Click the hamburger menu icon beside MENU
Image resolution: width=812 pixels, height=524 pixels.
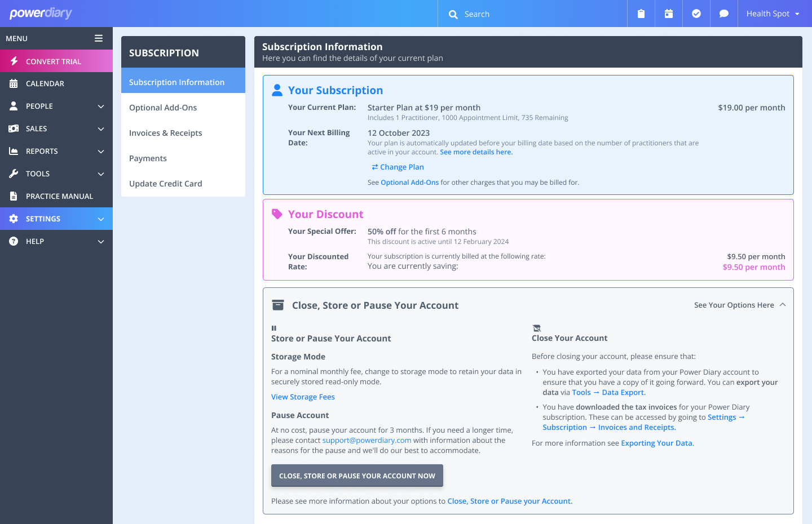(99, 38)
